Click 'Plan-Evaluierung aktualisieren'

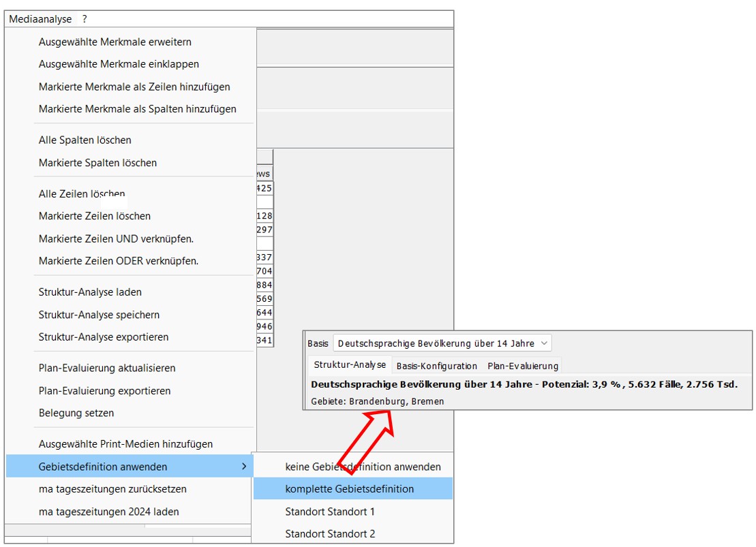107,368
